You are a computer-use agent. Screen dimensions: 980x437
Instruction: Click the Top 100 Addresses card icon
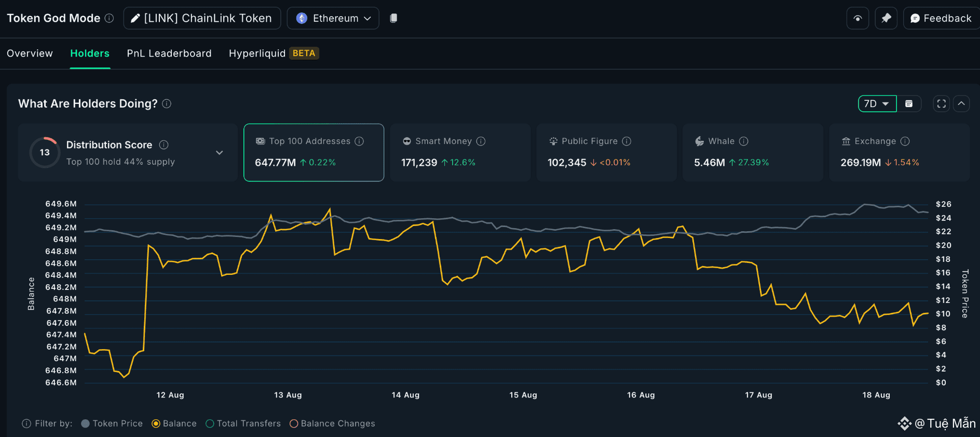pyautogui.click(x=261, y=141)
